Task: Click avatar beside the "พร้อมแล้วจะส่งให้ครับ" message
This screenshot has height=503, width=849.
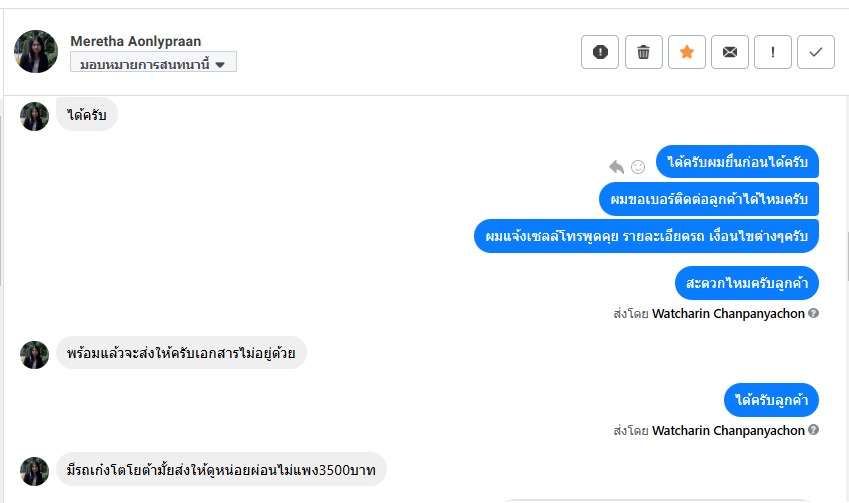Action: (x=35, y=354)
